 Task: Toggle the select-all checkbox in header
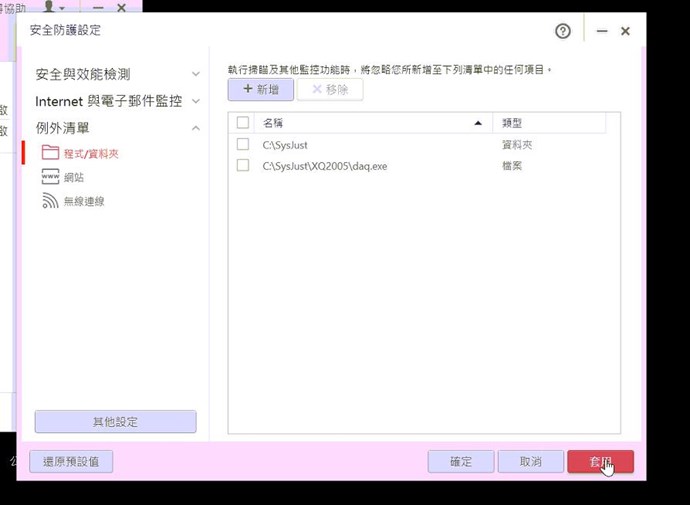[242, 123]
